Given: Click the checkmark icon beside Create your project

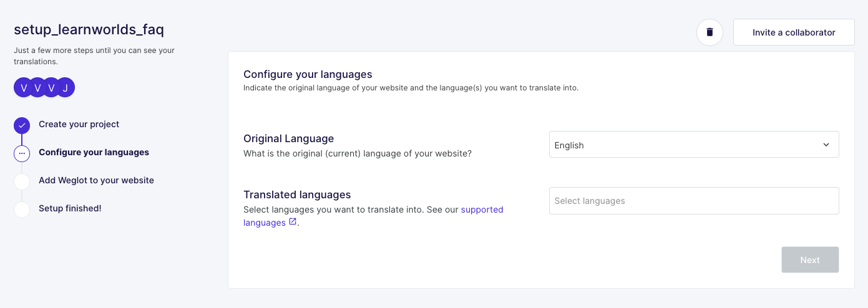Looking at the screenshot, I should pos(22,125).
